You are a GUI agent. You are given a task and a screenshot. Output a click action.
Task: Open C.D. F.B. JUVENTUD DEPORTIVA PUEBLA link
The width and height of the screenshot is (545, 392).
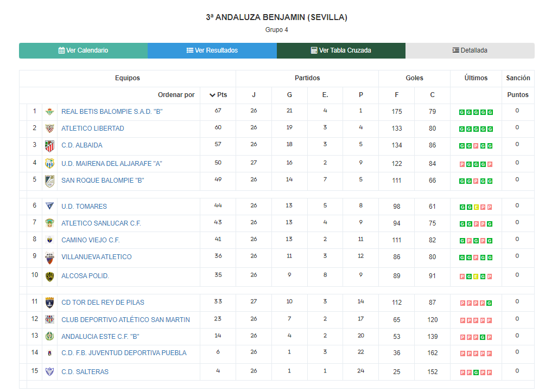click(124, 353)
